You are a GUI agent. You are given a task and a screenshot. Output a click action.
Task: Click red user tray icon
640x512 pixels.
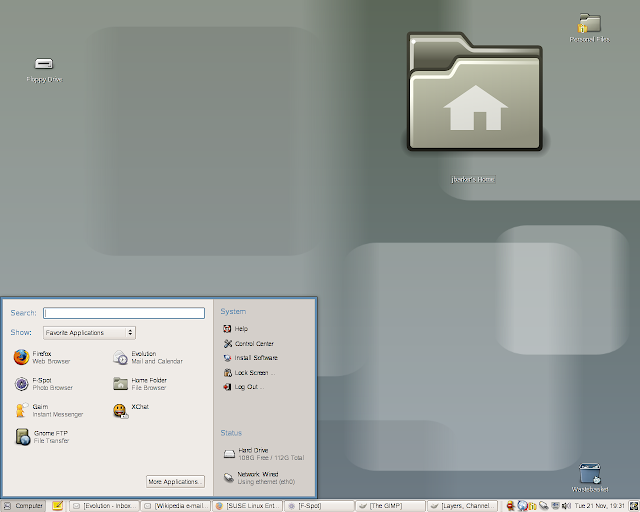510,506
